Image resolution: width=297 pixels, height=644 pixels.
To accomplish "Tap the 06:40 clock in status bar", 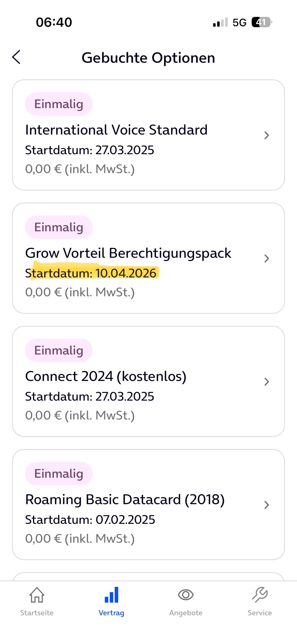I will coord(54,22).
